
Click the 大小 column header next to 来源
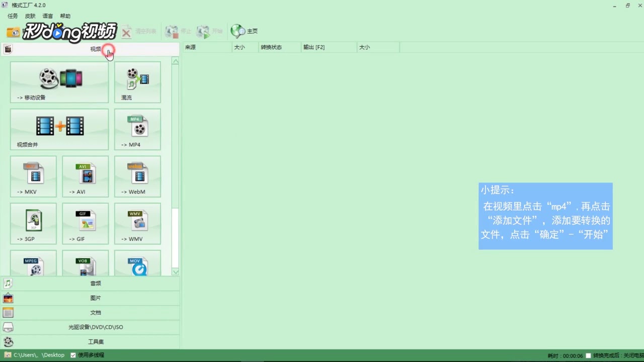coord(245,47)
